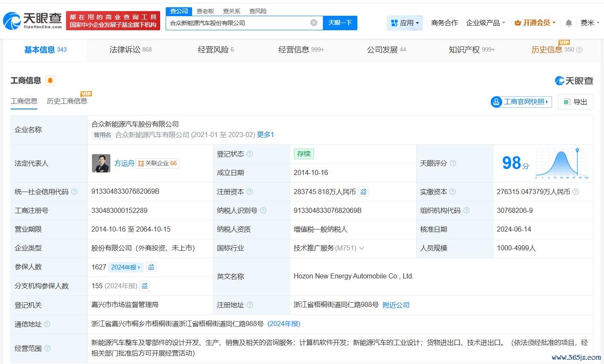Viewport: 604px width, 364px height.
Task: Click the help icon next to 纳税人识别号
Action: (263, 210)
